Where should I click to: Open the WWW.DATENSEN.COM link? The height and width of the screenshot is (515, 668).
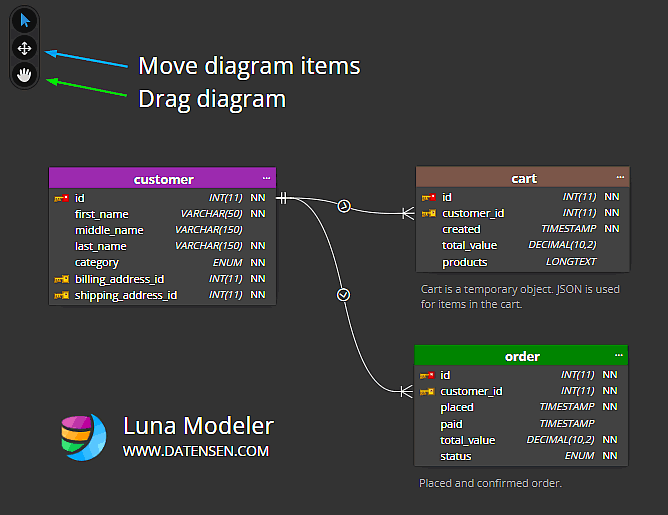[x=196, y=451]
